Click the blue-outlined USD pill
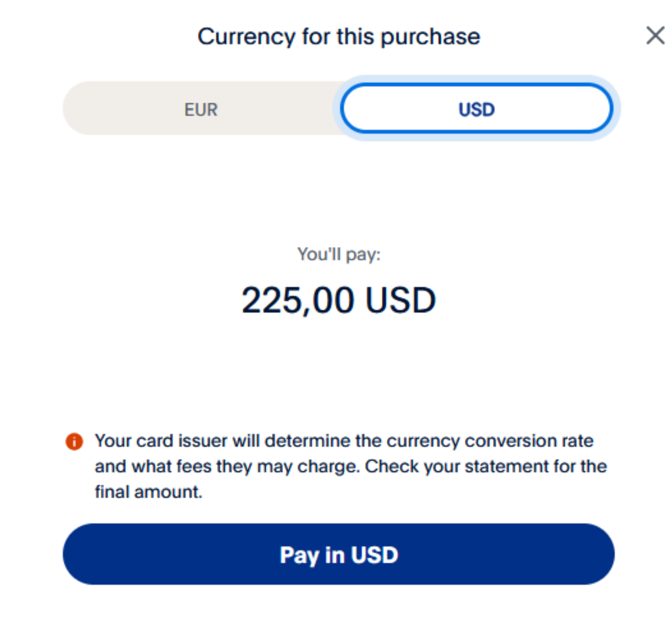 (x=476, y=109)
